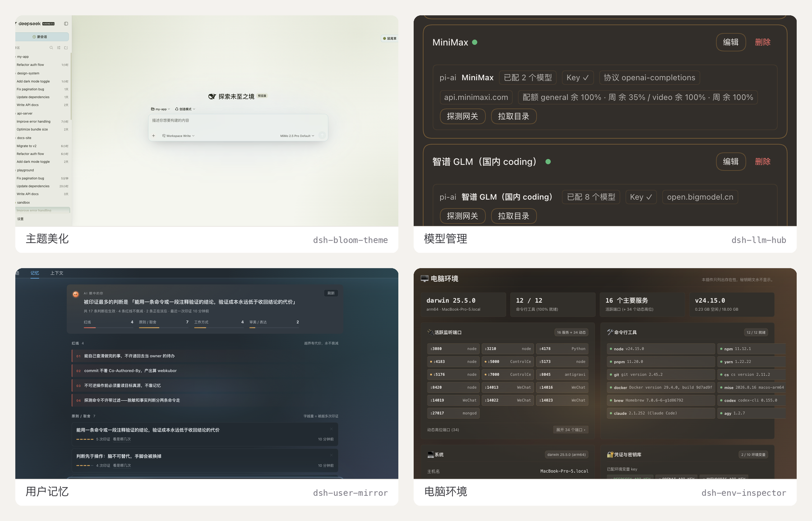The image size is (812, 521).
Task: Click 探测网关 under MiniMax
Action: click(x=462, y=116)
